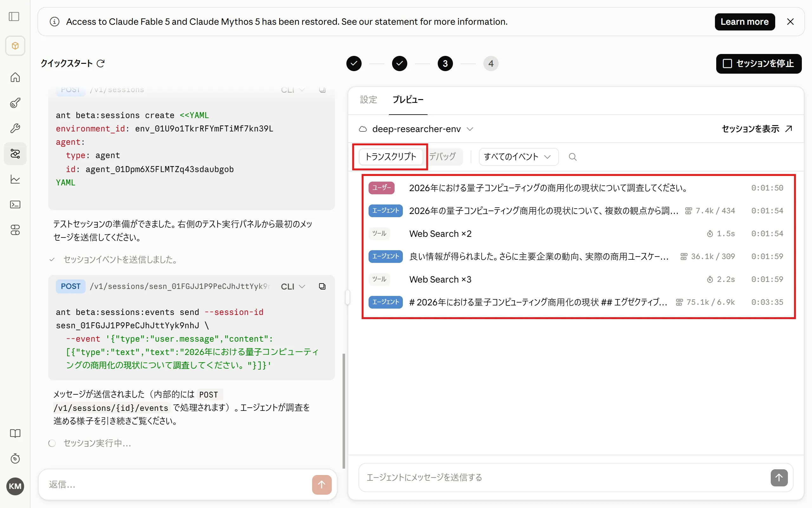
Task: Toggle the sidebar panel icon
Action: coord(14,17)
